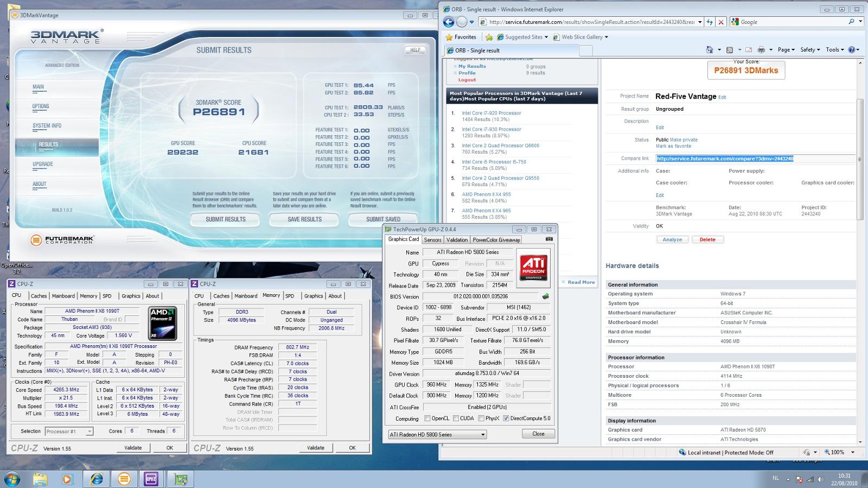Click the IE Help question mark icon

coord(852,49)
